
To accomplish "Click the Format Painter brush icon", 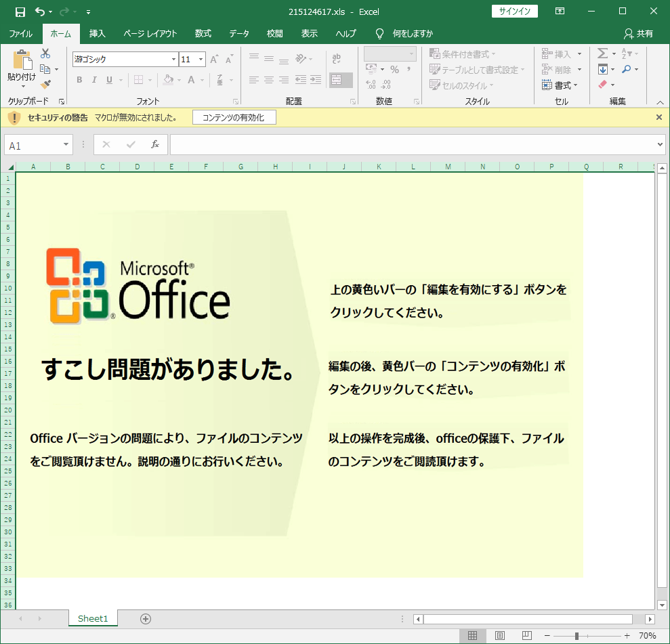I will tap(45, 84).
